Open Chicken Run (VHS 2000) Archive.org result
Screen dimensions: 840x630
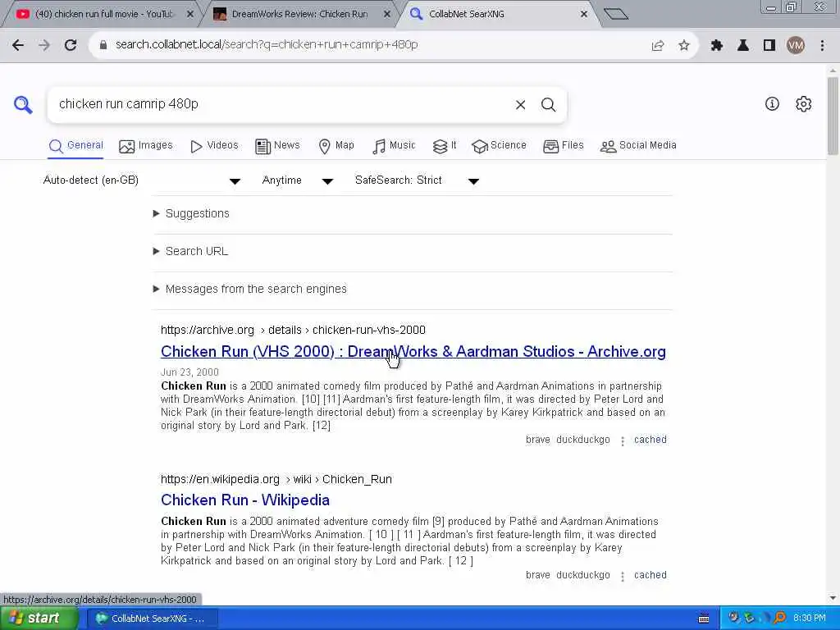point(413,352)
